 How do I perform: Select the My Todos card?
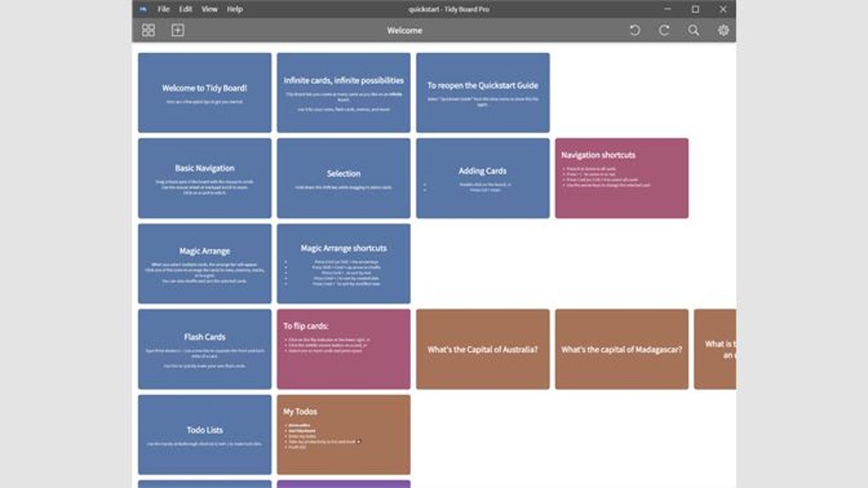point(344,434)
